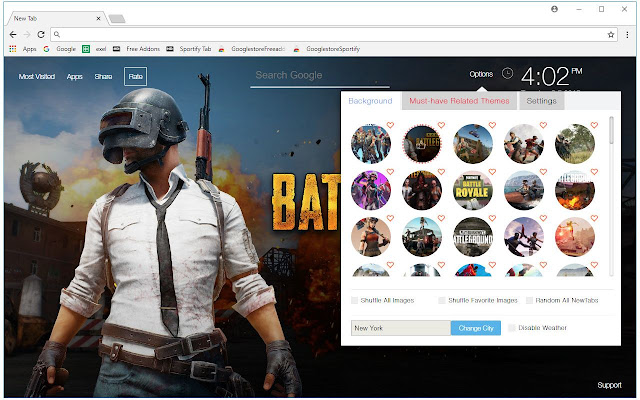The width and height of the screenshot is (640, 400).
Task: Open Sportify Tab bookmark
Action: [189, 49]
